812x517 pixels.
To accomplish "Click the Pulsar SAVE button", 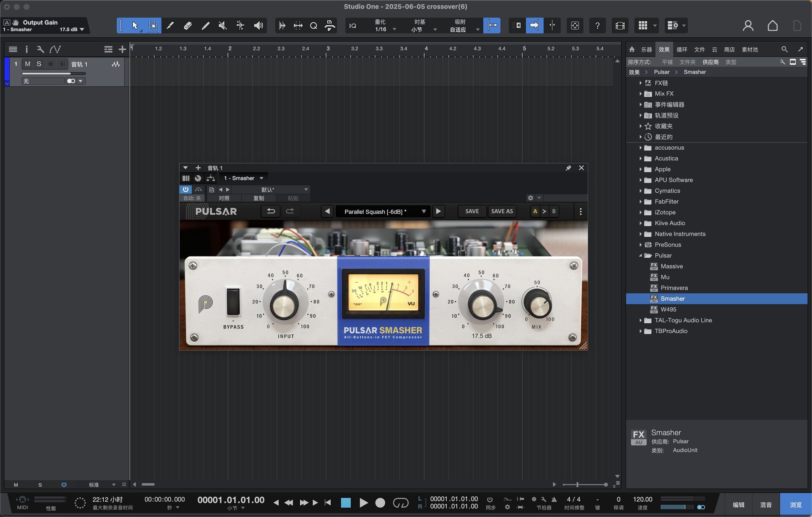I will click(472, 211).
